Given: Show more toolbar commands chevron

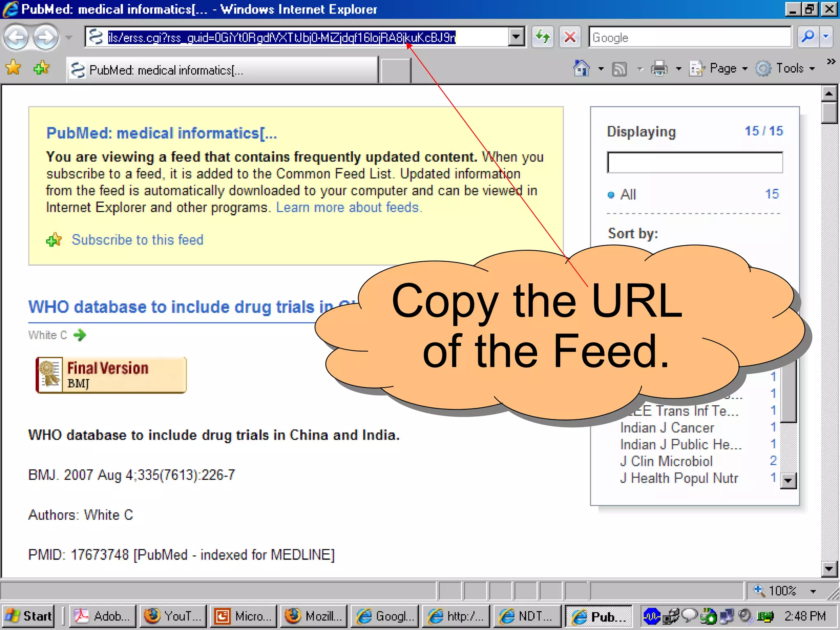Looking at the screenshot, I should click(831, 62).
